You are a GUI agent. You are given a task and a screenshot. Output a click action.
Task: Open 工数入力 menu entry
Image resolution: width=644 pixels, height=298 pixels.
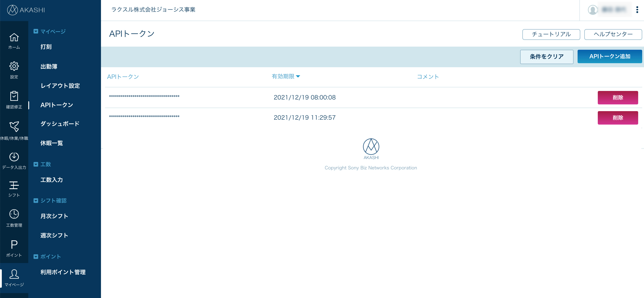pyautogui.click(x=52, y=180)
